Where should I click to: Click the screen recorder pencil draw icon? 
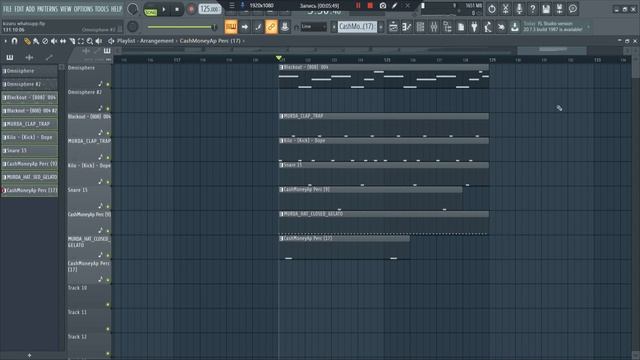tap(395, 5)
